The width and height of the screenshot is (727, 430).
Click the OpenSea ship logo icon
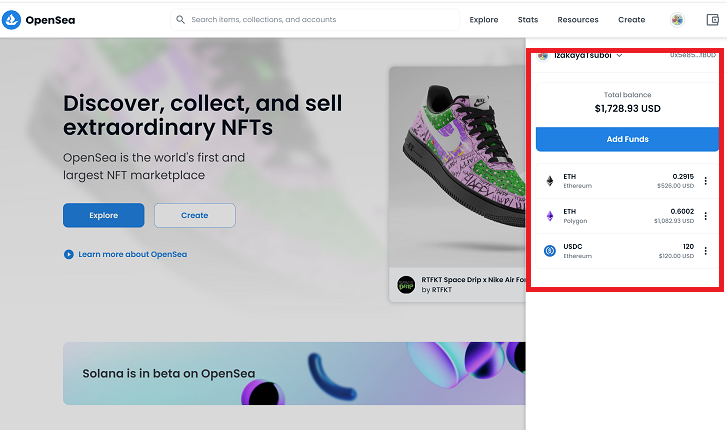11,20
